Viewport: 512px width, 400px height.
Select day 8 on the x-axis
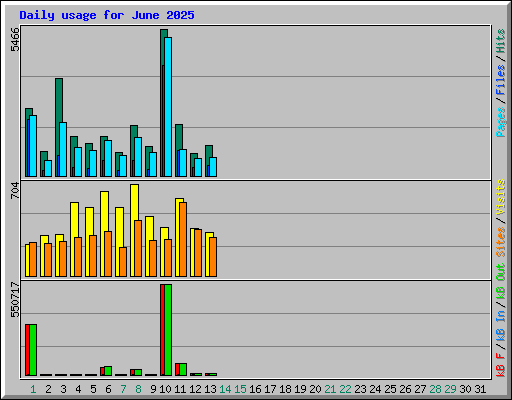pyautogui.click(x=138, y=389)
